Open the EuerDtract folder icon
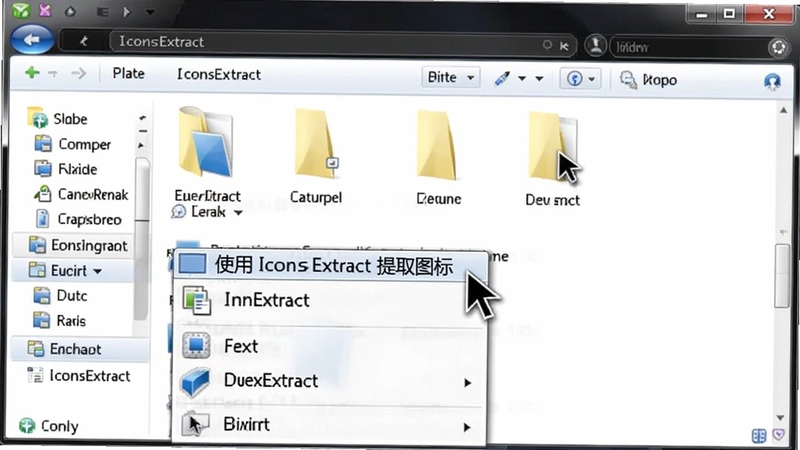800x450 pixels. (206, 144)
